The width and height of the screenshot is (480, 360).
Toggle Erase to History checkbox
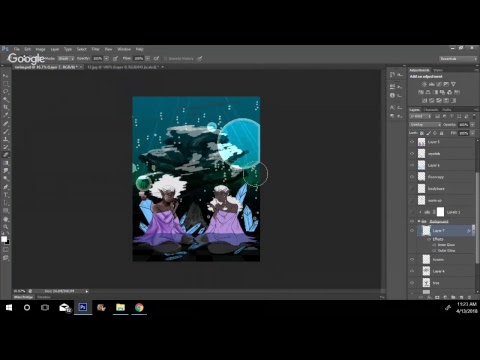point(165,59)
